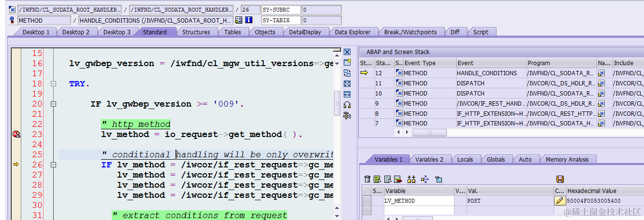Click the empty variable name cell below LV_METHOD
This screenshot has width=644, height=220.
pos(419,210)
